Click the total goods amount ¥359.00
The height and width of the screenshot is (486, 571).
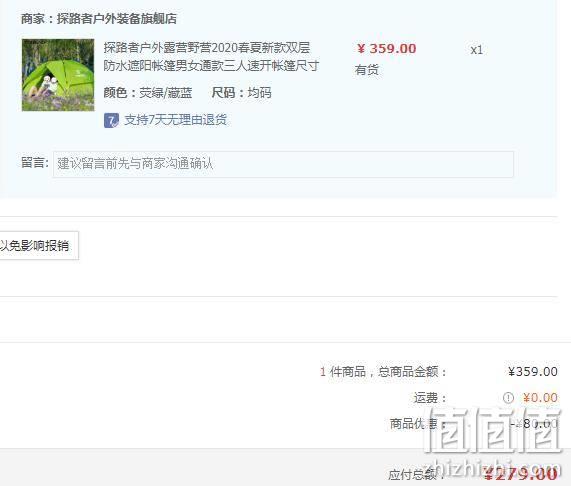click(533, 372)
